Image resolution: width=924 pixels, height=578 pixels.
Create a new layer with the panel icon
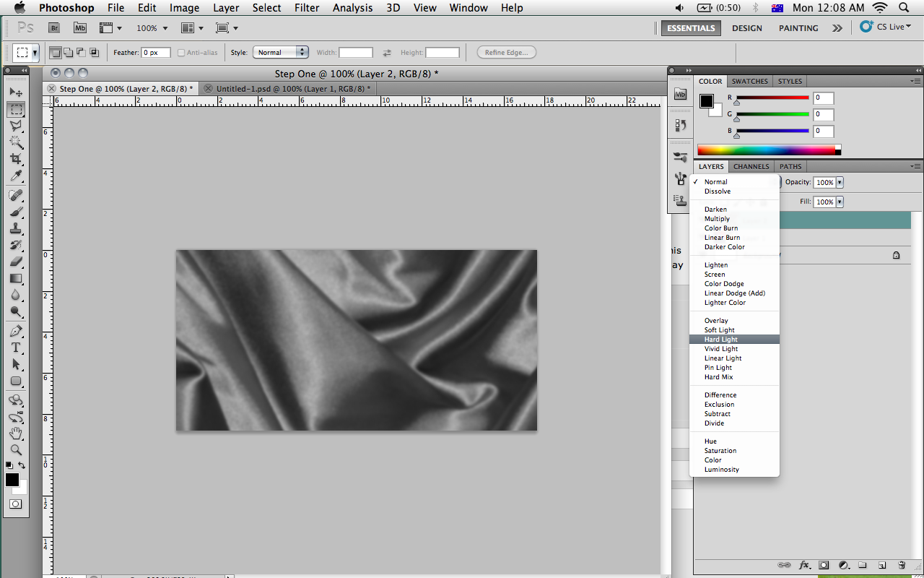[x=881, y=565]
